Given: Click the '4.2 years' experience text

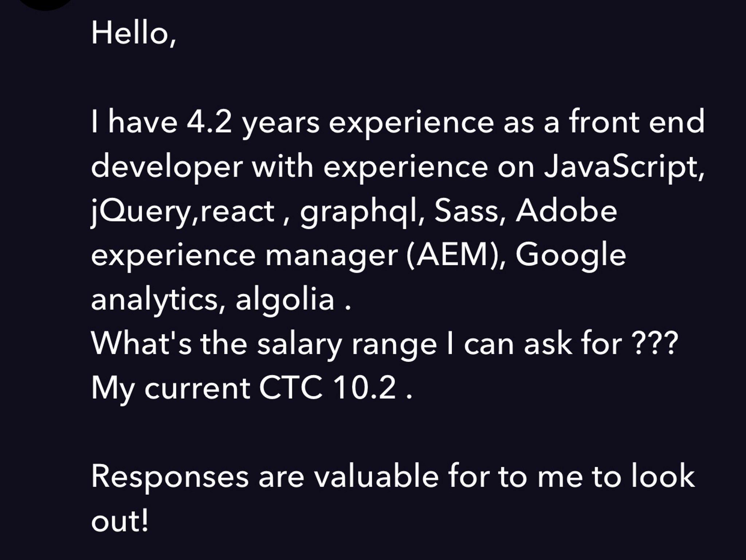Looking at the screenshot, I should click(253, 123).
